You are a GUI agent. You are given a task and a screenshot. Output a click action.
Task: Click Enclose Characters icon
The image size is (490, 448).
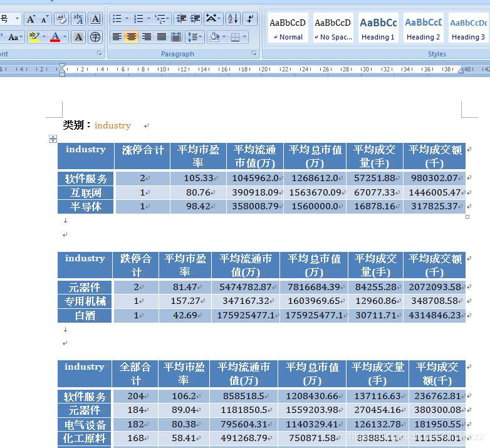pos(95,37)
